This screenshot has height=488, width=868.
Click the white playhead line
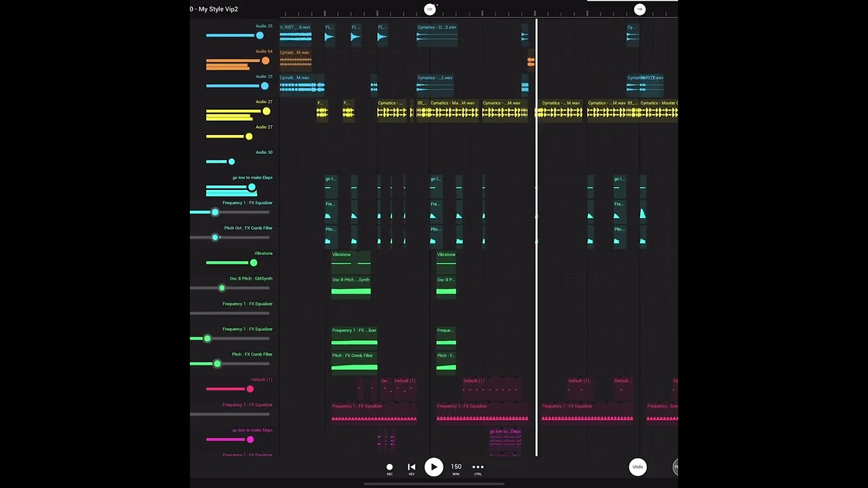pyautogui.click(x=536, y=237)
